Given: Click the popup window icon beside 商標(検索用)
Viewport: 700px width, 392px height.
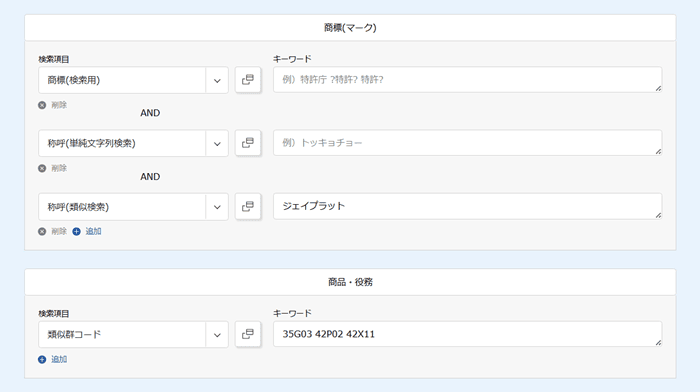Looking at the screenshot, I should (x=248, y=80).
